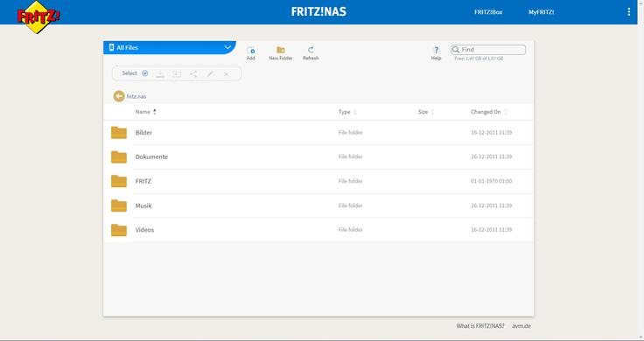The height and width of the screenshot is (341, 644).
Task: Open the MyFRITZ! header link
Action: pos(542,12)
